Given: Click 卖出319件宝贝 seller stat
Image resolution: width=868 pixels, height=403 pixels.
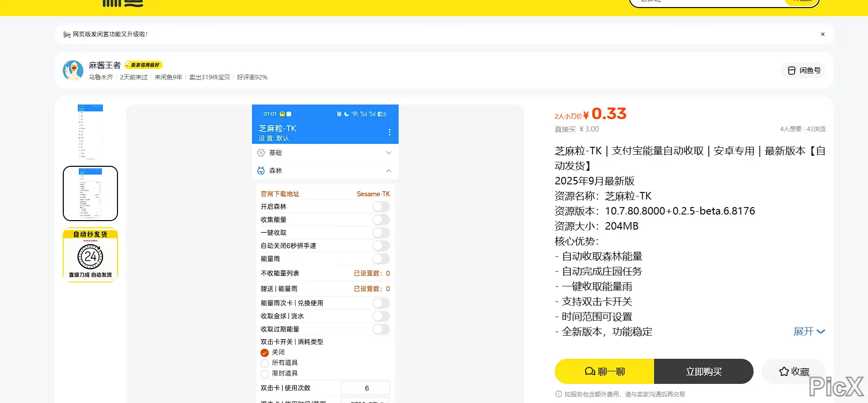Looking at the screenshot, I should coord(209,77).
